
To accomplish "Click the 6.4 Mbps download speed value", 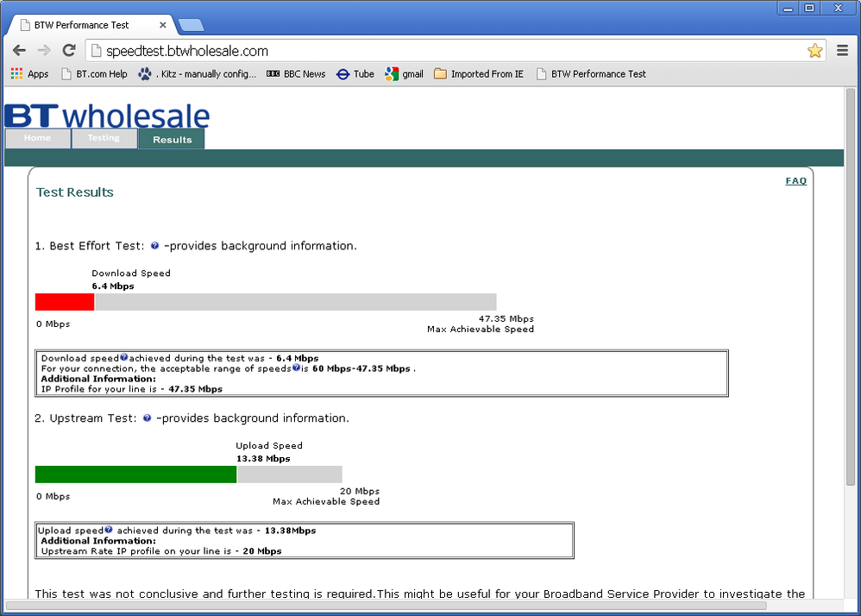I will (x=113, y=286).
